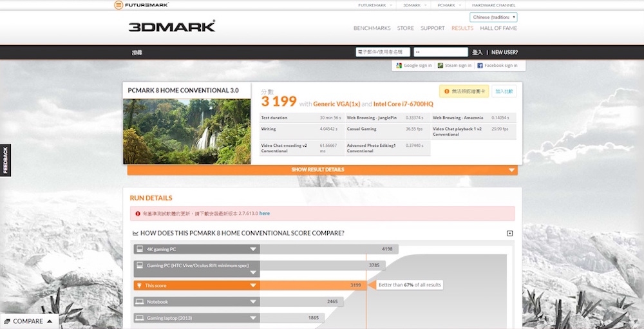Expand SHOW RESULT DETAILS bar

(x=323, y=169)
